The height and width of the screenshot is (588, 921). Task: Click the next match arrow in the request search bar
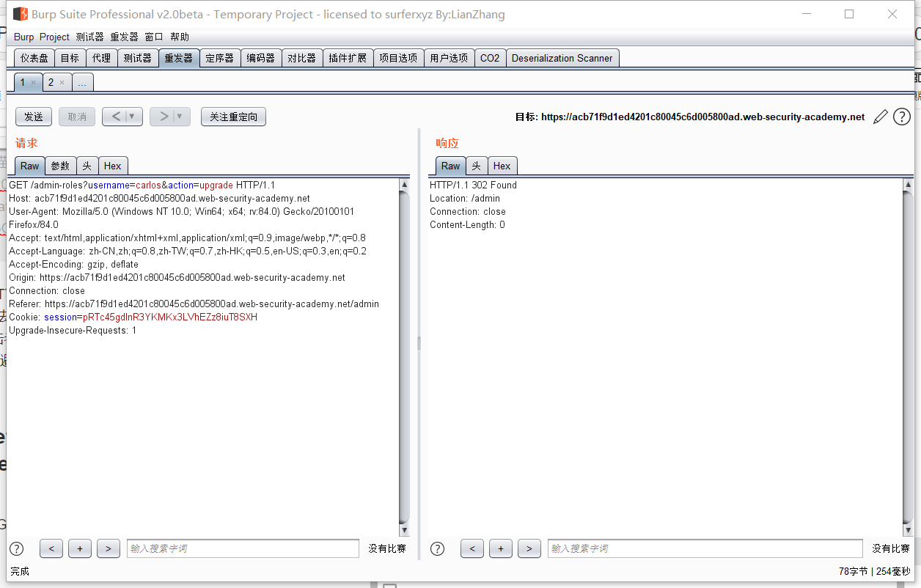coord(108,548)
